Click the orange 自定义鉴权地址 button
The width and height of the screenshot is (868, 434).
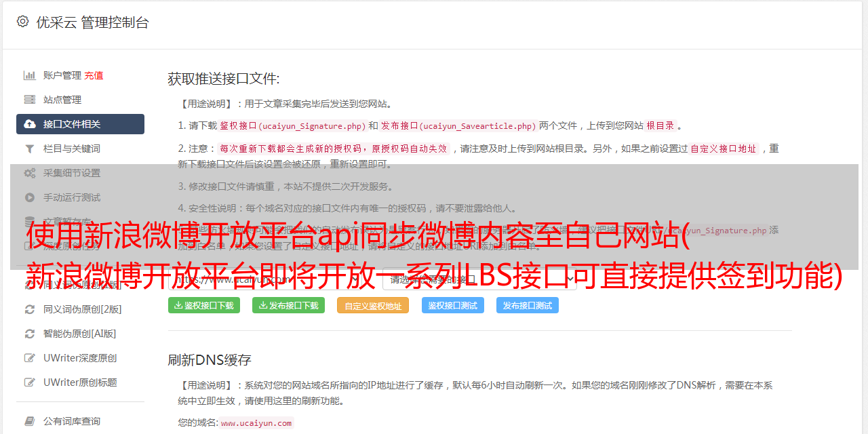click(373, 306)
